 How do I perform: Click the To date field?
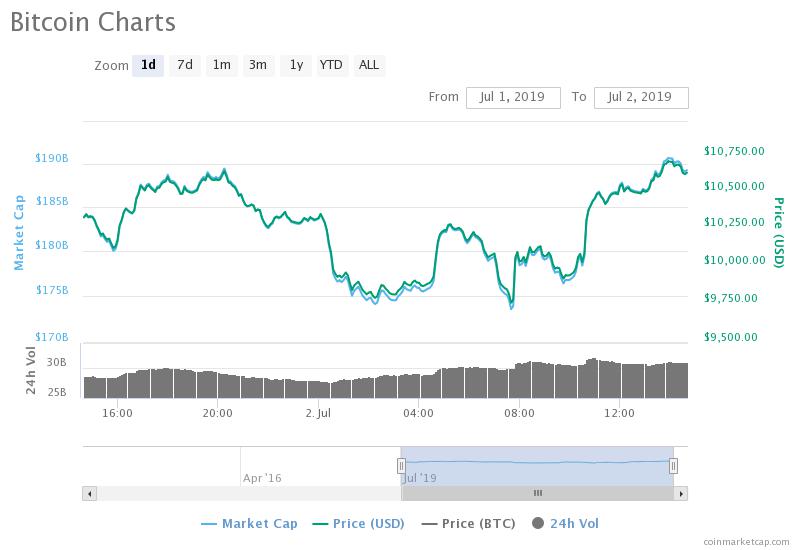tap(641, 97)
